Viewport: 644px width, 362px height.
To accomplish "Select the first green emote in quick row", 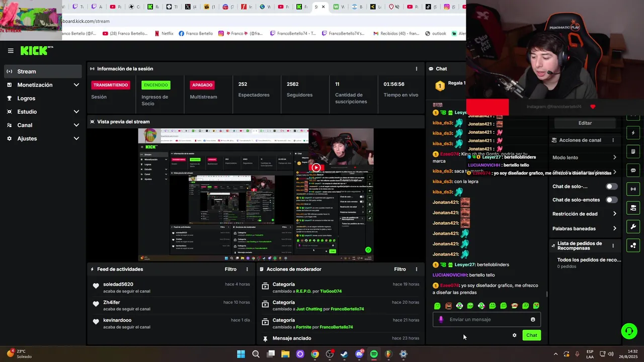I will point(437,306).
